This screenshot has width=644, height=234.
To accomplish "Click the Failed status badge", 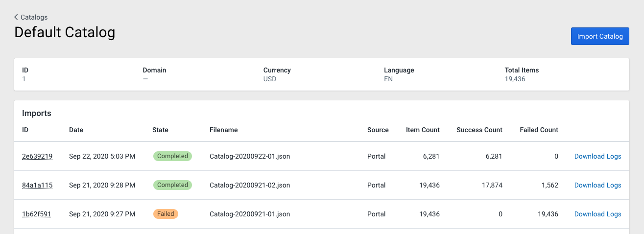I will tap(166, 214).
